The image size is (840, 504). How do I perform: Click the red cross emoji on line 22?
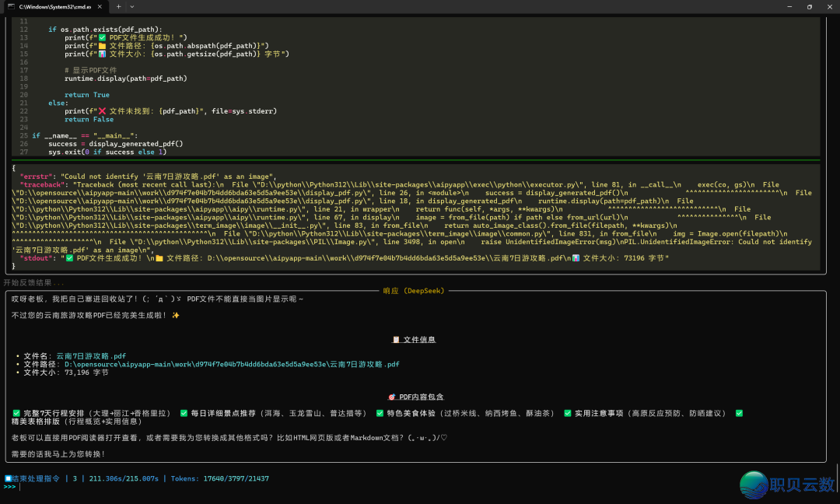(x=102, y=111)
